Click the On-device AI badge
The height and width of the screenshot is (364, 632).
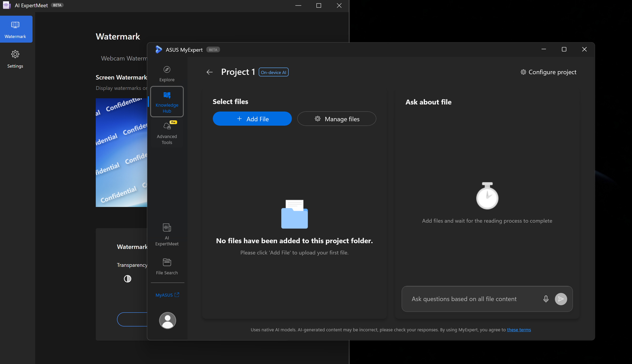(x=274, y=72)
